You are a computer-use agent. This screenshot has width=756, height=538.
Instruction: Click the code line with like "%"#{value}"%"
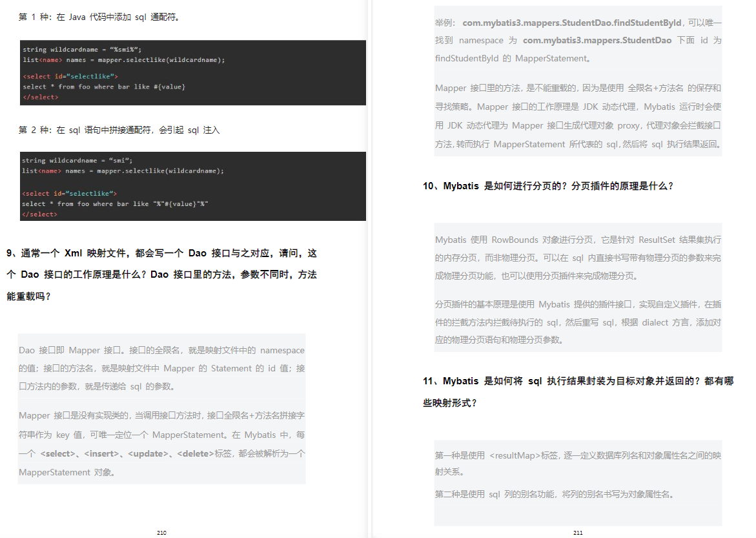click(115, 203)
